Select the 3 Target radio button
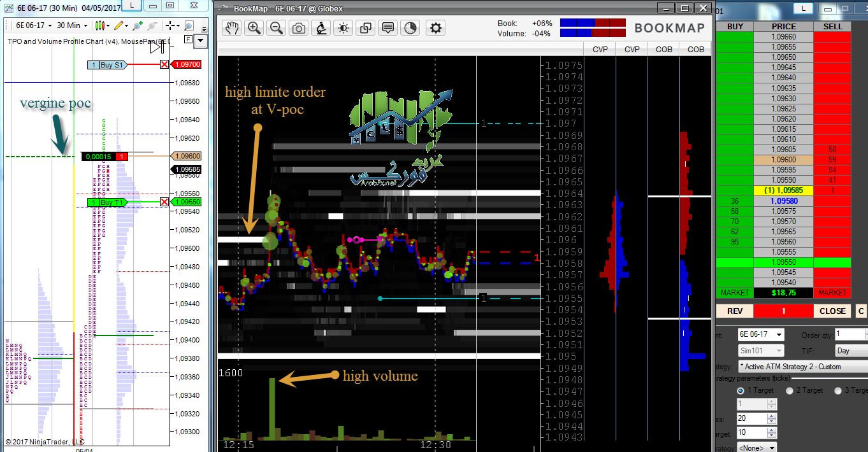This screenshot has height=452, width=868. [x=838, y=390]
